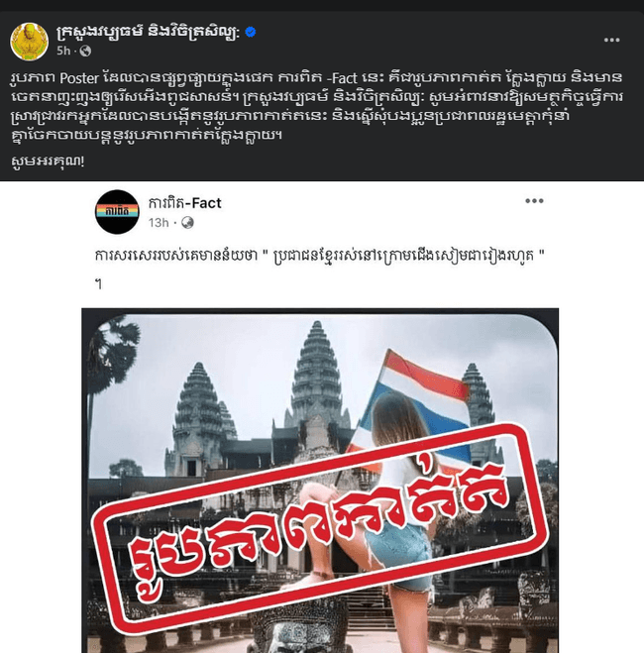Click the globe privacy icon next to 5h
644x653 pixels.
85,51
